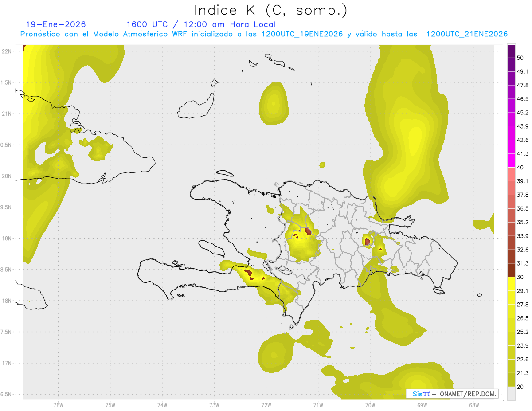Click the "73W" longitude label
The image size is (532, 411).
click(214, 405)
